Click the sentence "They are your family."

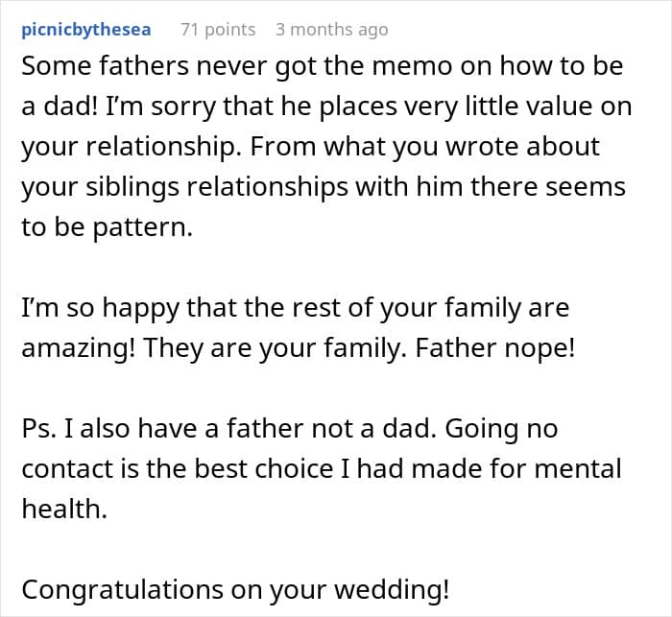point(275,347)
